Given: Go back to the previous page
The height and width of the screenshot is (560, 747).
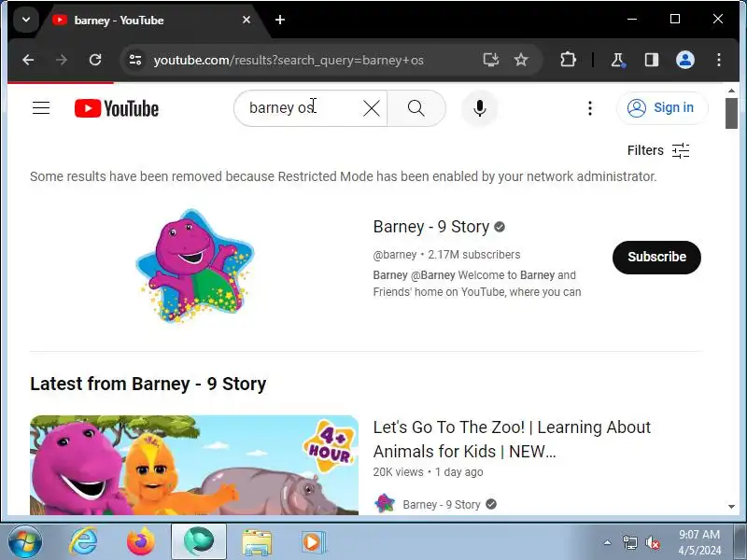Looking at the screenshot, I should 28,60.
